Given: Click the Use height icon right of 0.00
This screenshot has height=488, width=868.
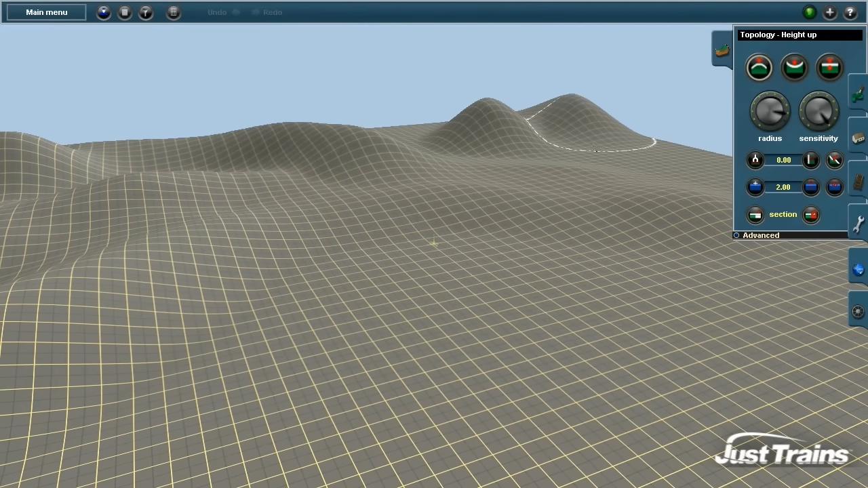Looking at the screenshot, I should pyautogui.click(x=811, y=160).
